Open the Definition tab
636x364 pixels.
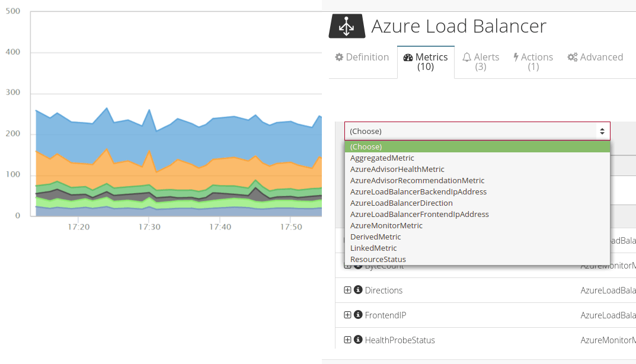point(362,58)
